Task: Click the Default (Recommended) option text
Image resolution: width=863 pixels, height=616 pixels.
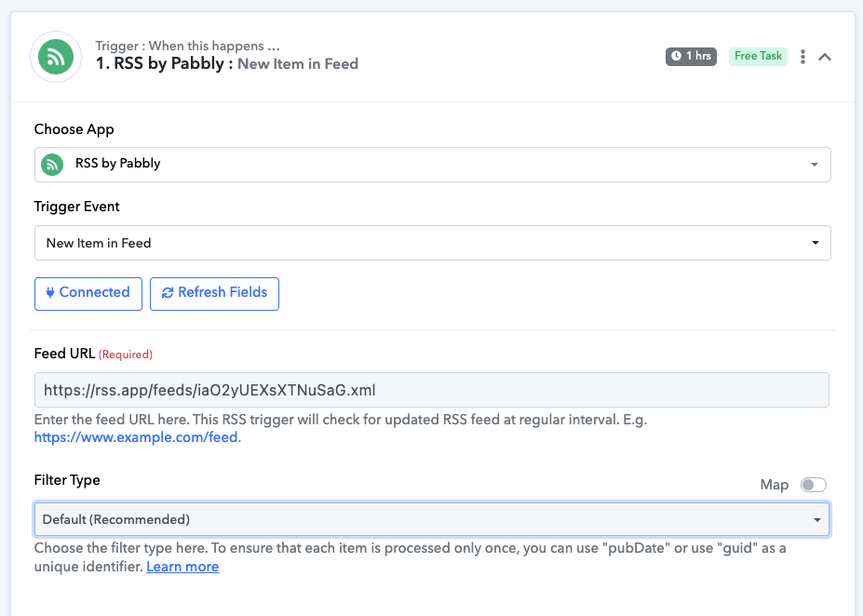Action: coord(116,519)
